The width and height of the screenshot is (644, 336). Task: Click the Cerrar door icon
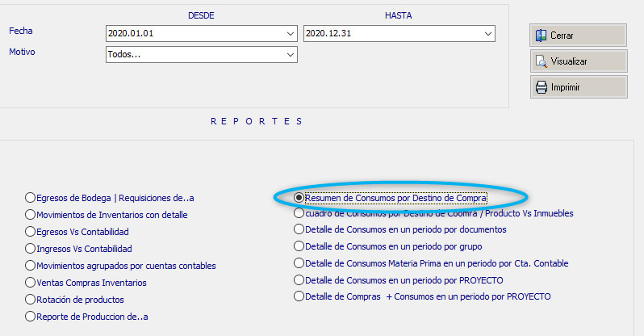tap(541, 36)
